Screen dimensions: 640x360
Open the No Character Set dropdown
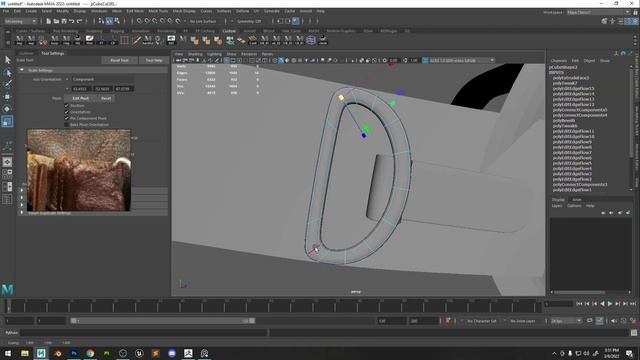click(x=481, y=321)
